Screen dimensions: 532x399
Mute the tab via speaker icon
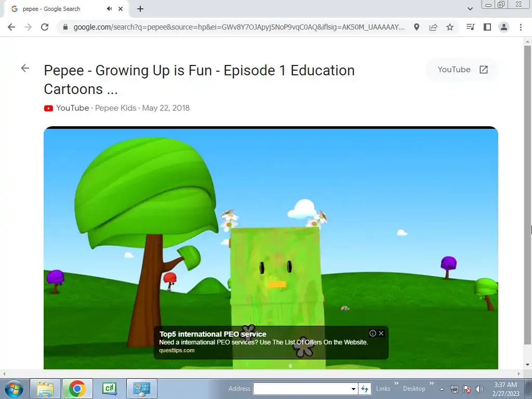(x=109, y=9)
